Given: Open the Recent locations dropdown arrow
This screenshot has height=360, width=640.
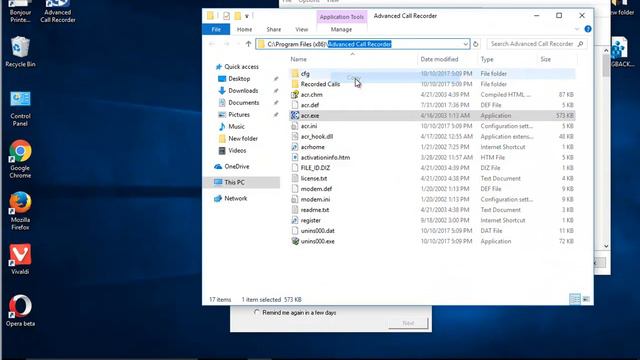Looking at the screenshot, I should (238, 44).
